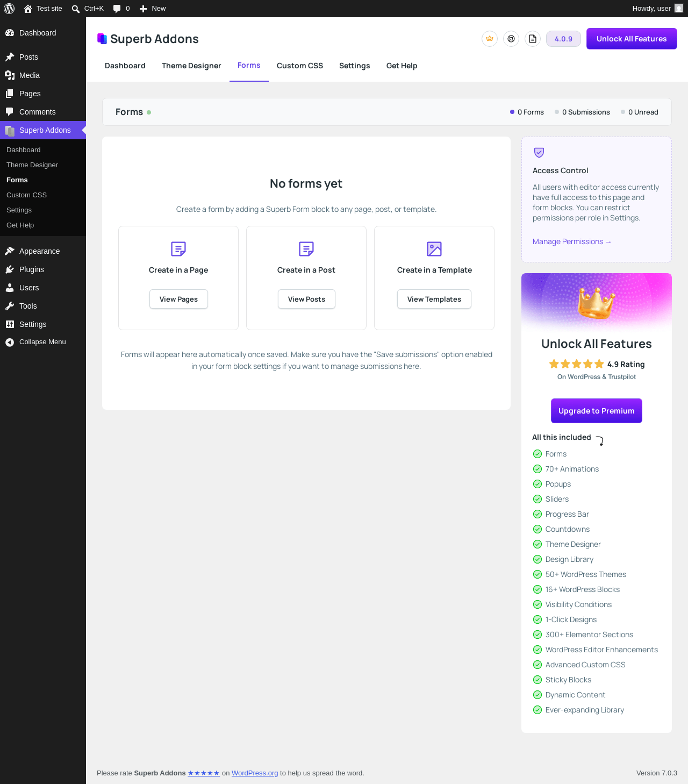Screen dimensions: 688x784
Task: Click the Media icon in sidebar
Action: [x=10, y=75]
